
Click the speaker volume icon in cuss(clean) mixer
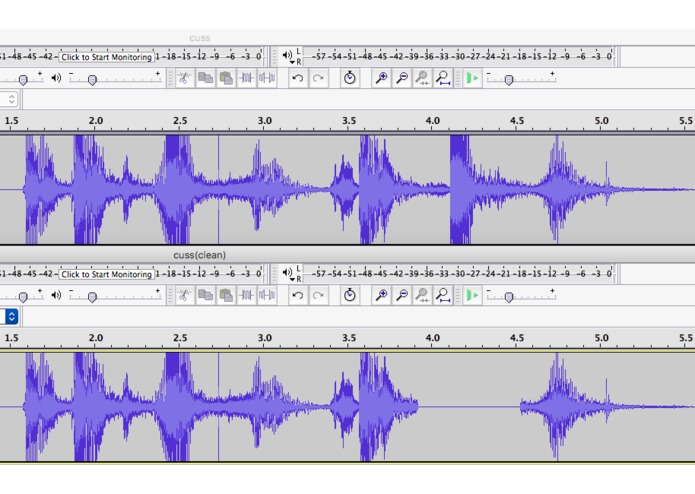pyautogui.click(x=56, y=296)
